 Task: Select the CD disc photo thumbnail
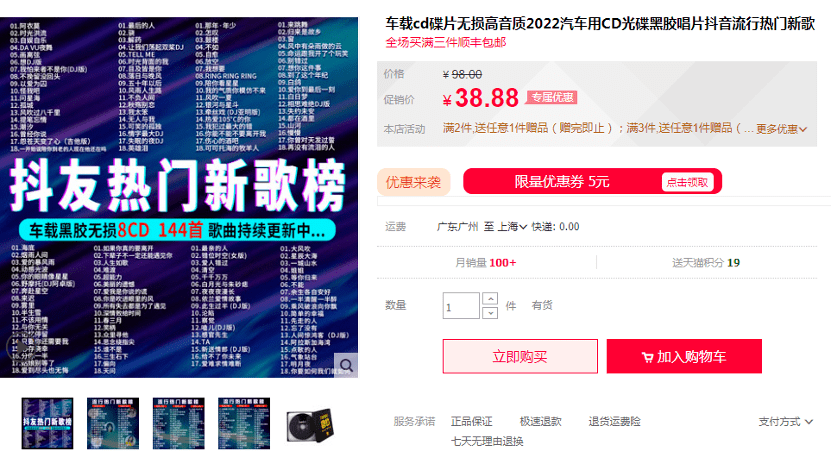click(x=310, y=425)
